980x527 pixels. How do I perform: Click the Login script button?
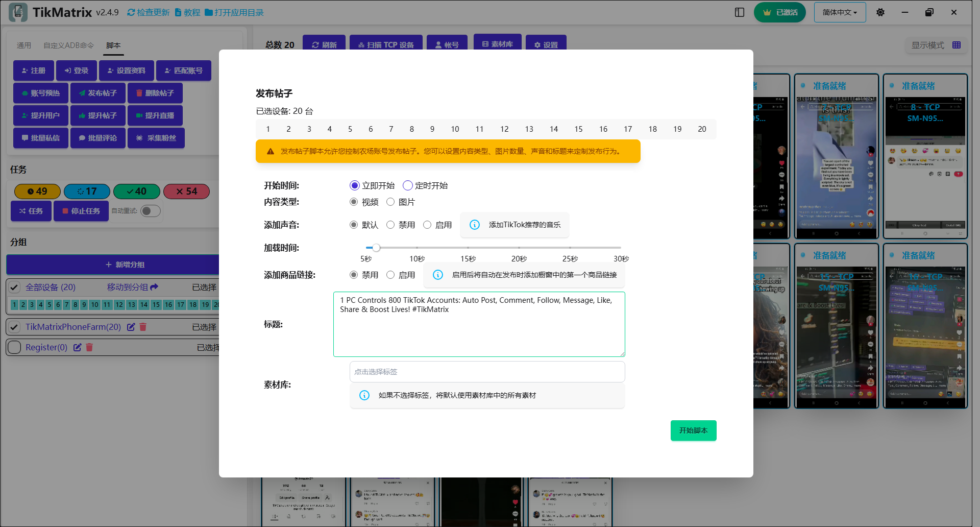(x=77, y=70)
